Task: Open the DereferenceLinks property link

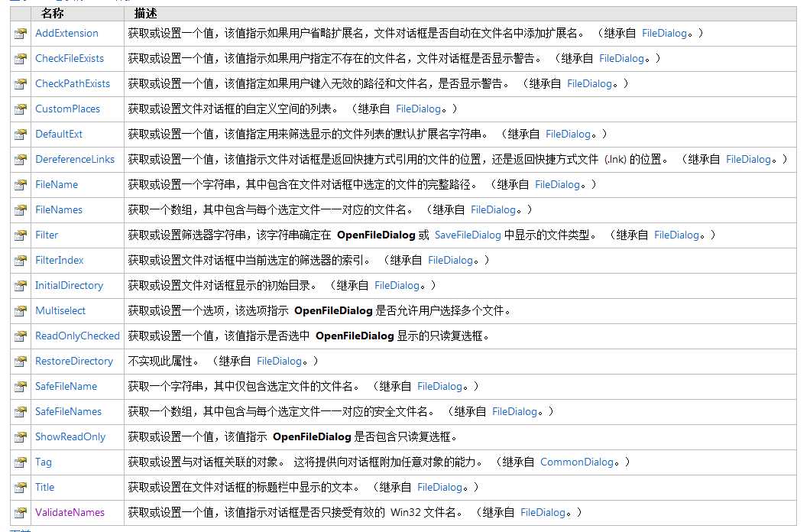Action: point(74,160)
